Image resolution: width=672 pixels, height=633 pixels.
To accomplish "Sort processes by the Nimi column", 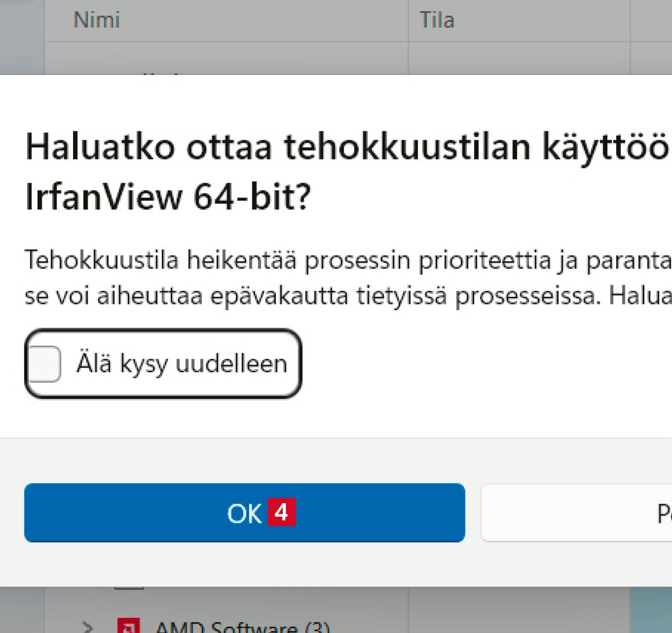I will pos(97,20).
